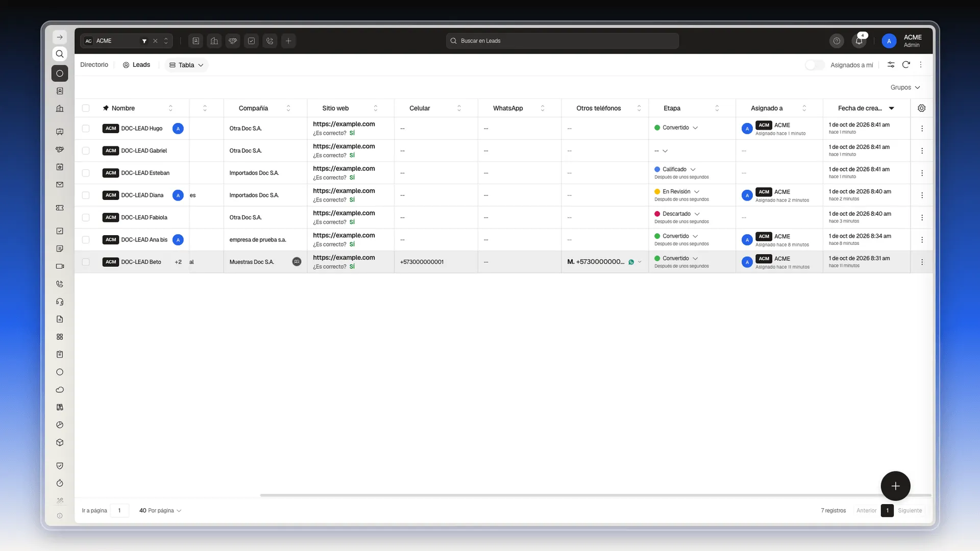Viewport: 980px width, 551px height.
Task: Open row menu for DOC-LEAD Hugo
Action: click(922, 129)
